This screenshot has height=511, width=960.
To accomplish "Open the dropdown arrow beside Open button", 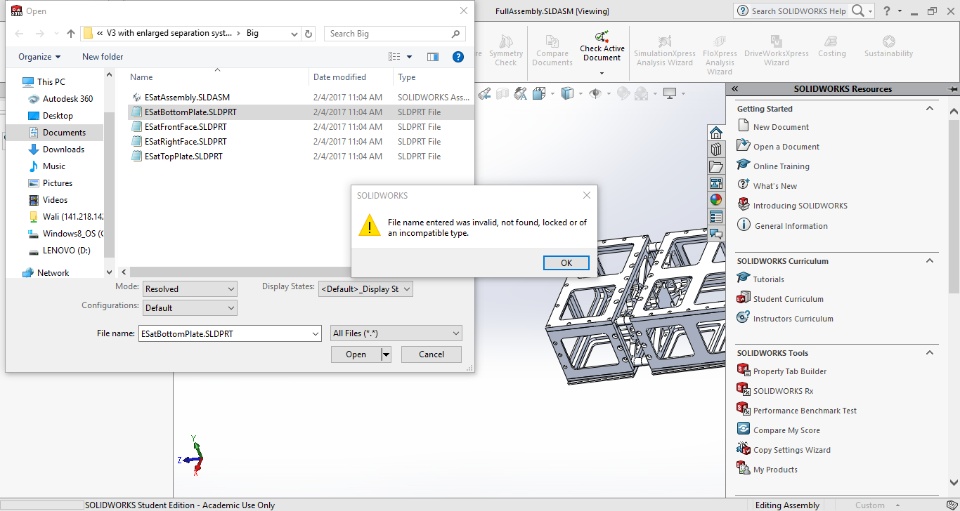I will point(386,354).
